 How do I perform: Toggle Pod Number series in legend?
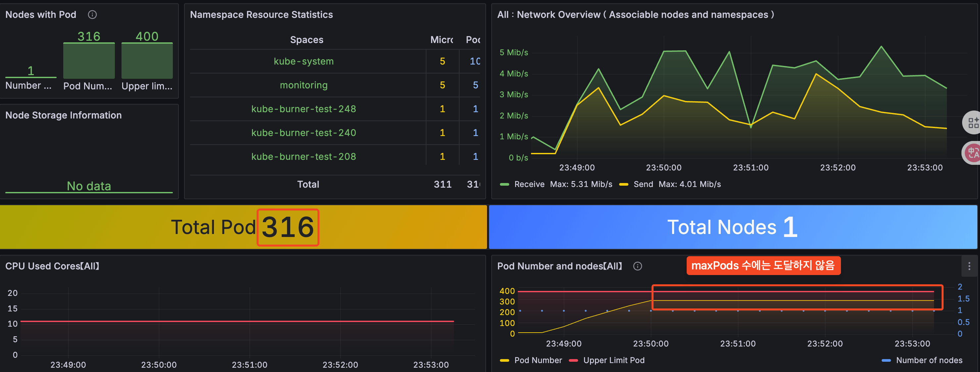tap(538, 360)
